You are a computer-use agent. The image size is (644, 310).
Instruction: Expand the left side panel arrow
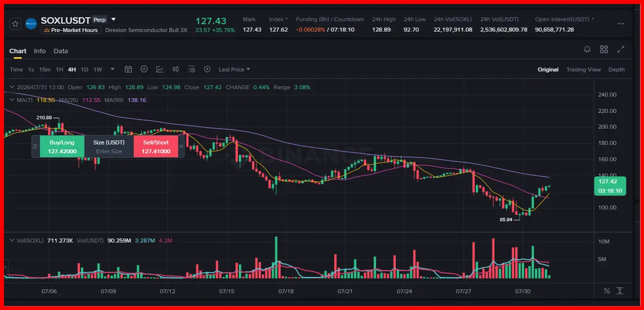pyautogui.click(x=5, y=267)
